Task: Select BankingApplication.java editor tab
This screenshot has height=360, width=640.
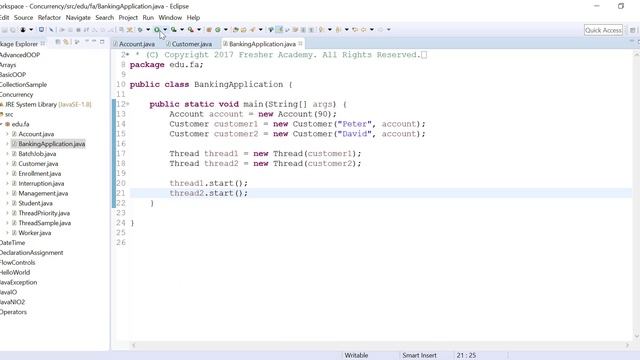Action: [x=262, y=44]
